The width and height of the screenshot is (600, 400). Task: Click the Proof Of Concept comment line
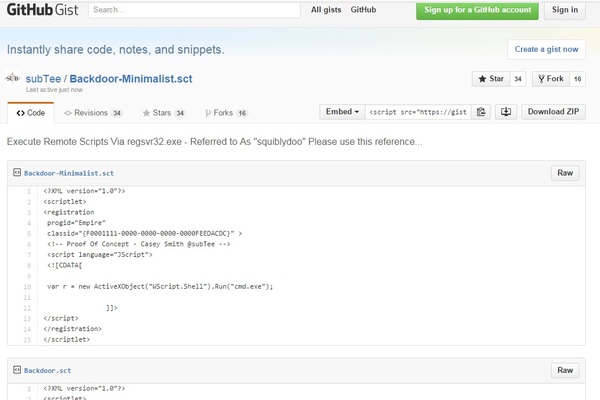[x=139, y=244]
